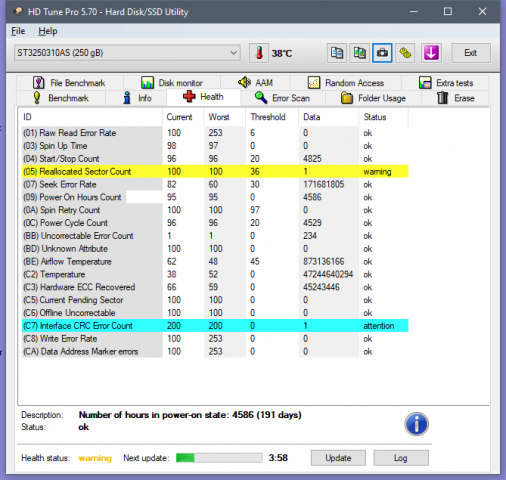This screenshot has width=506, height=480.
Task: Click the 'attention' status in CRC row
Action: tap(379, 326)
